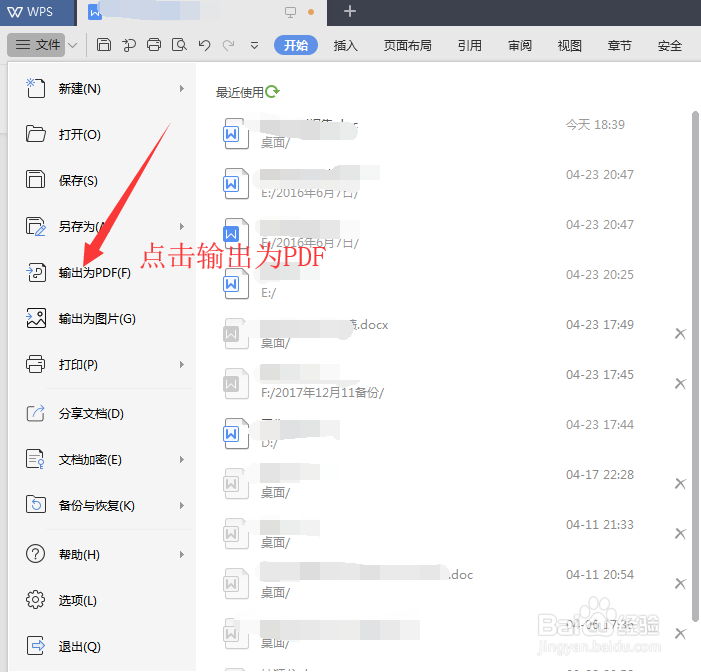Screen dimensions: 701x672
Task: Click the export to PDF toolbar icon
Action: pyautogui.click(x=129, y=45)
